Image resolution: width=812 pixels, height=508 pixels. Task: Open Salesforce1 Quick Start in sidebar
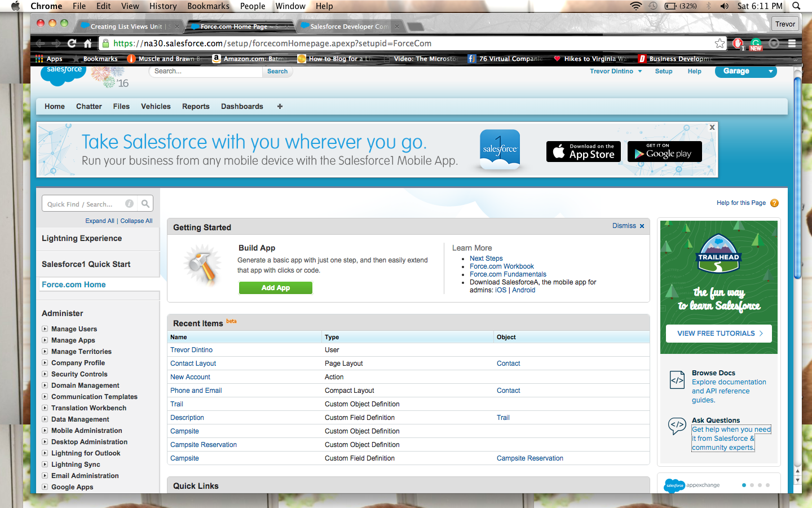tap(86, 264)
